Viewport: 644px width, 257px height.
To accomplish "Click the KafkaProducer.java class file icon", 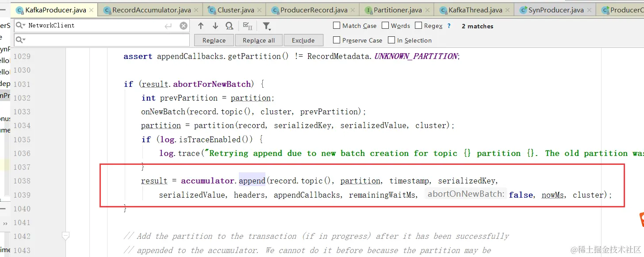I will click(x=19, y=10).
